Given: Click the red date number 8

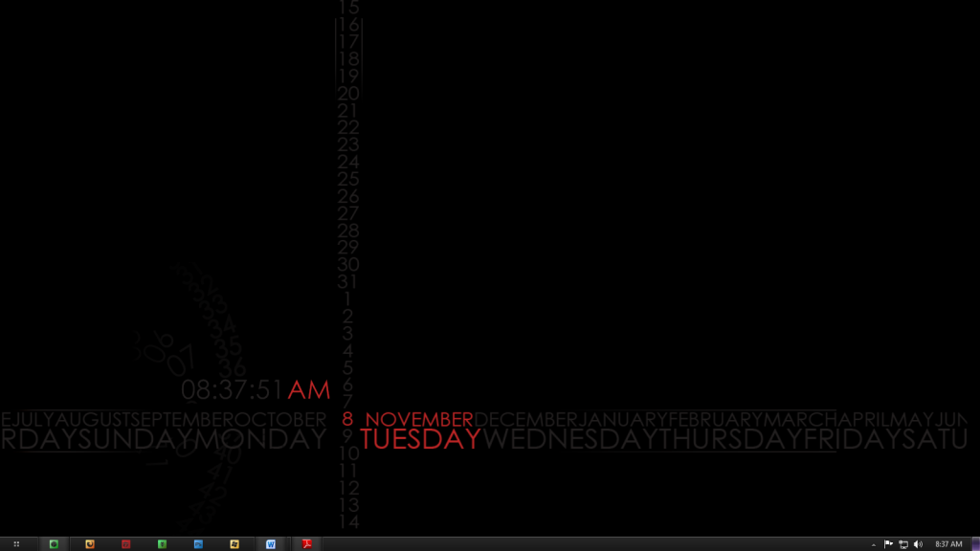Looking at the screenshot, I should tap(347, 419).
